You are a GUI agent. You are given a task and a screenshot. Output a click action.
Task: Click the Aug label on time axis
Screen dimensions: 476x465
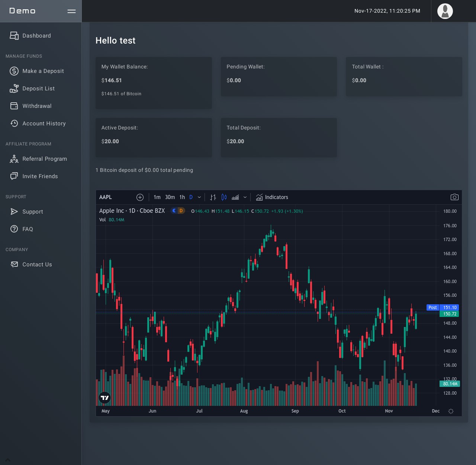pyautogui.click(x=244, y=411)
